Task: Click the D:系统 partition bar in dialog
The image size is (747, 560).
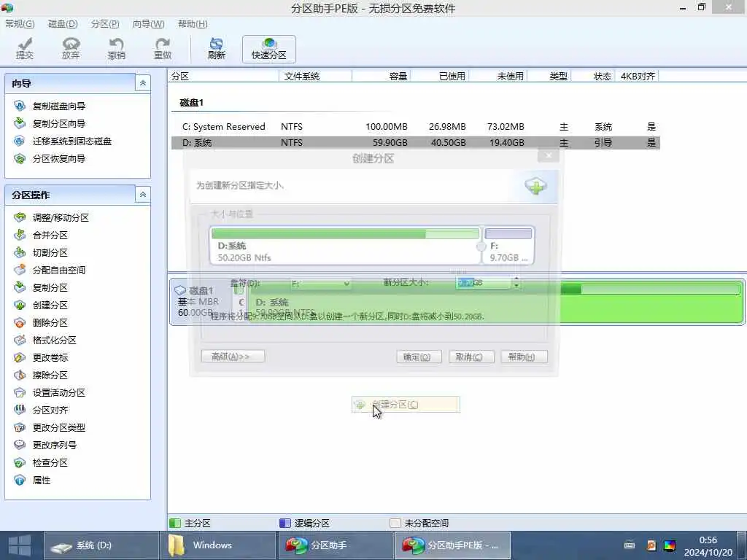Action: pos(345,245)
